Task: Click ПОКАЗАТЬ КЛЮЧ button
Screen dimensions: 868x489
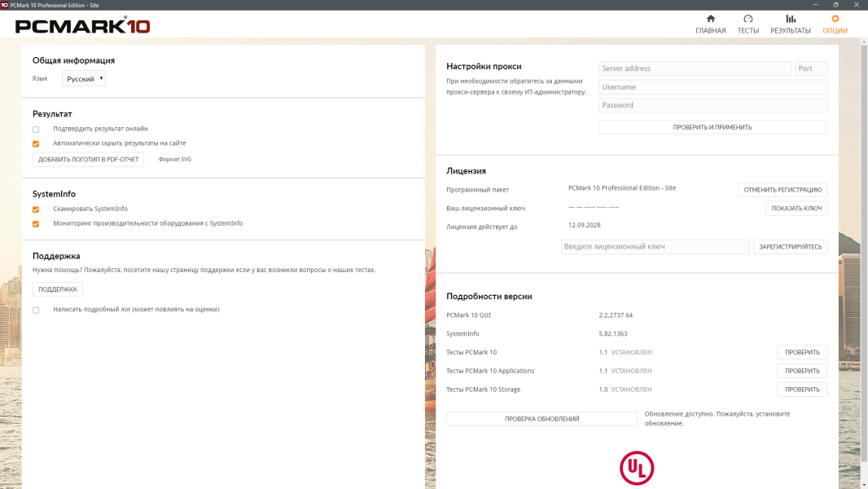Action: [x=796, y=208]
